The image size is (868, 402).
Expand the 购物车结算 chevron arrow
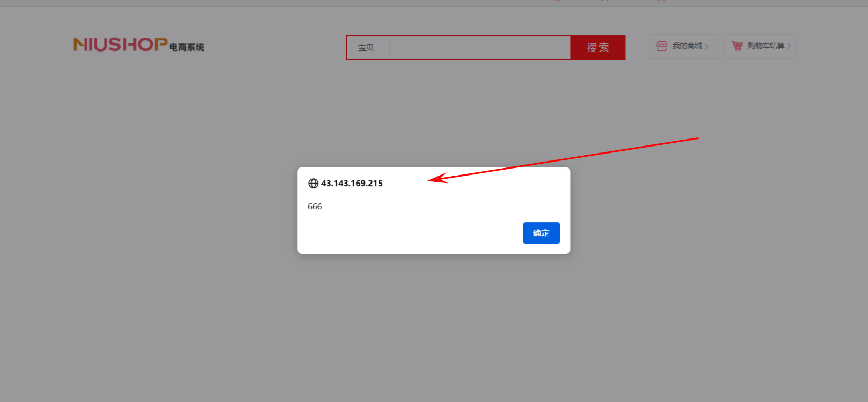point(789,47)
